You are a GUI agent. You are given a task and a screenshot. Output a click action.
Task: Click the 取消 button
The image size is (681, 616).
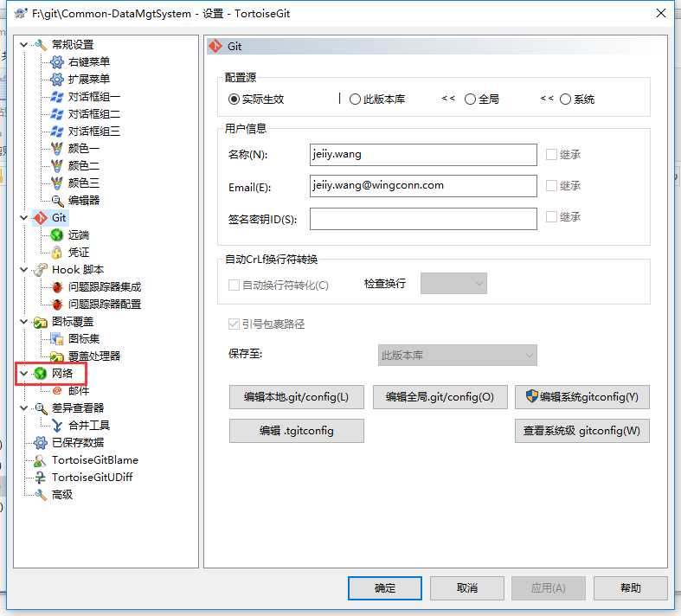point(467,588)
